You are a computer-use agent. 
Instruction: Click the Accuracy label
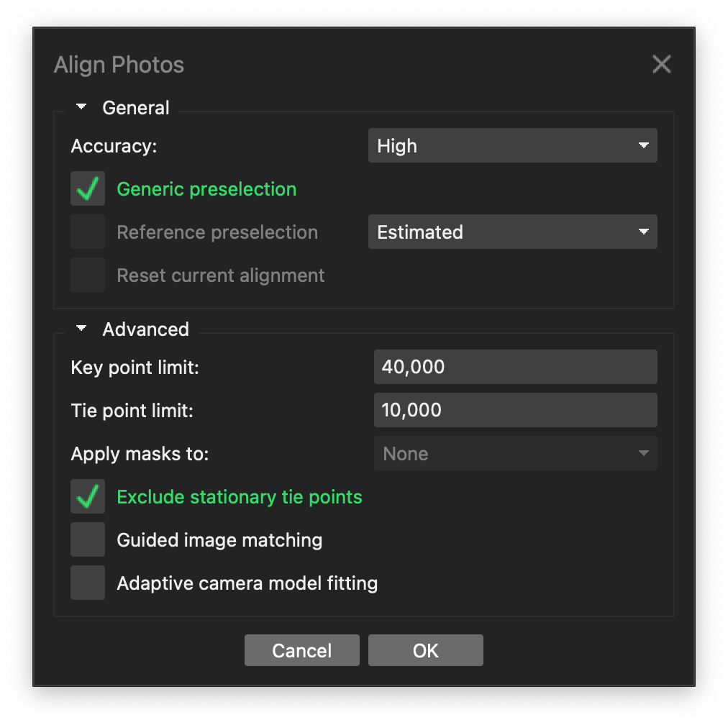[x=114, y=146]
